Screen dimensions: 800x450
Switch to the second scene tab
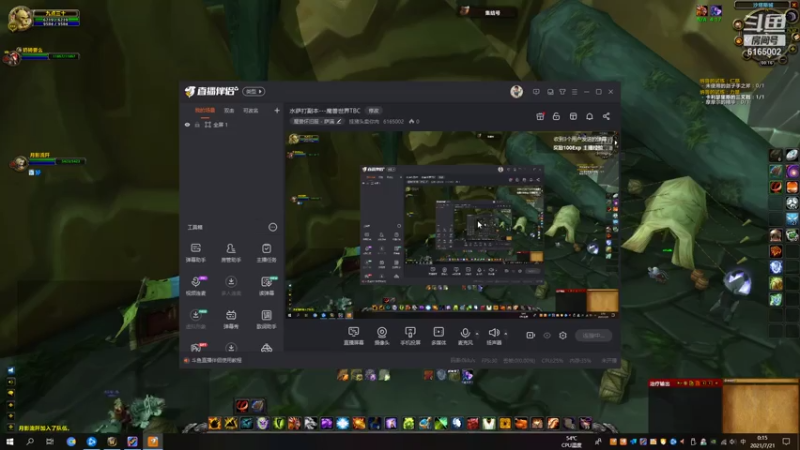coord(229,110)
